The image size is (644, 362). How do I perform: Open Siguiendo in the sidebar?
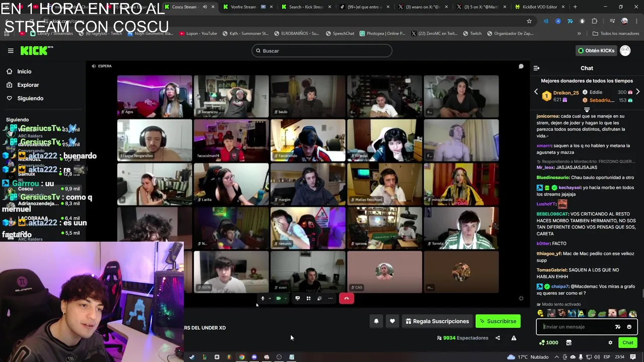click(x=25, y=99)
